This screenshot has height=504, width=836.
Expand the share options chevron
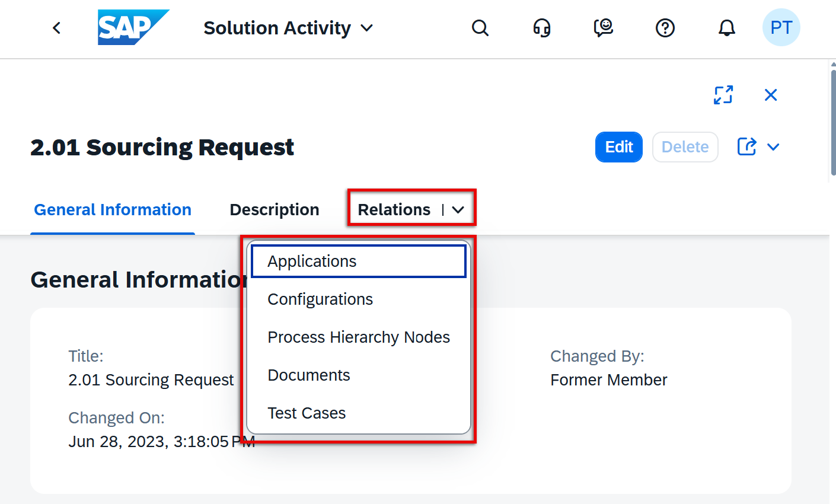(773, 147)
